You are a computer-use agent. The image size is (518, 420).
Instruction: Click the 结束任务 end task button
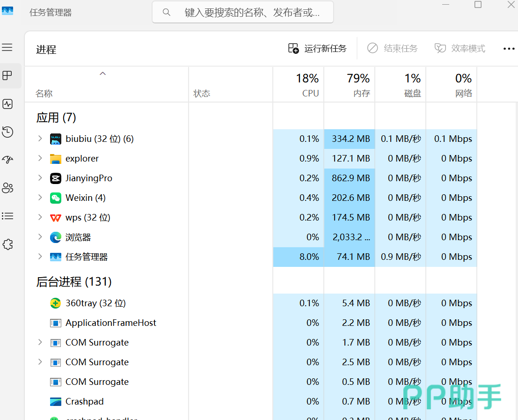pos(392,49)
